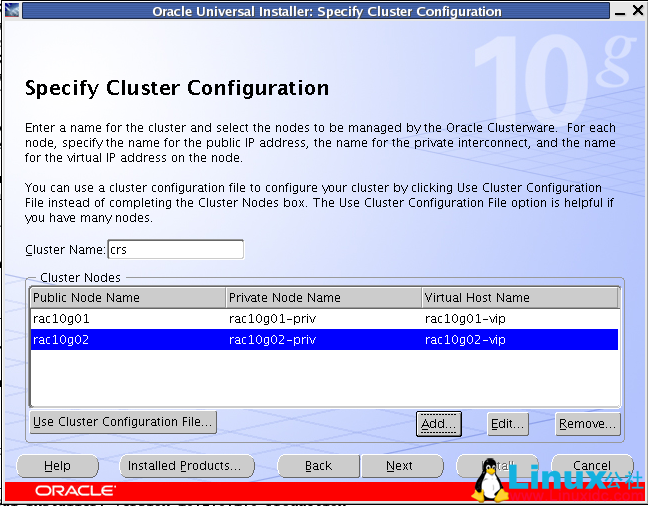Click the Private Node Name column header
648x506 pixels.
coord(324,298)
